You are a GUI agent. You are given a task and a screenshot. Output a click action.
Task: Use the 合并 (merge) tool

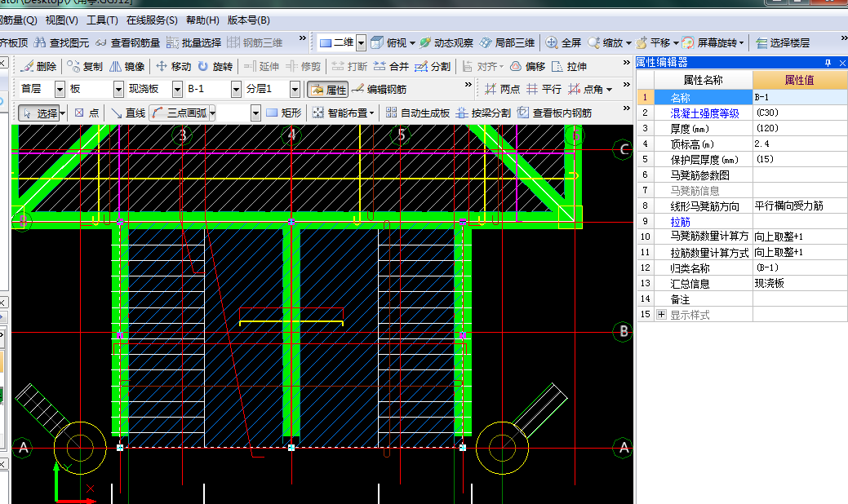(391, 66)
